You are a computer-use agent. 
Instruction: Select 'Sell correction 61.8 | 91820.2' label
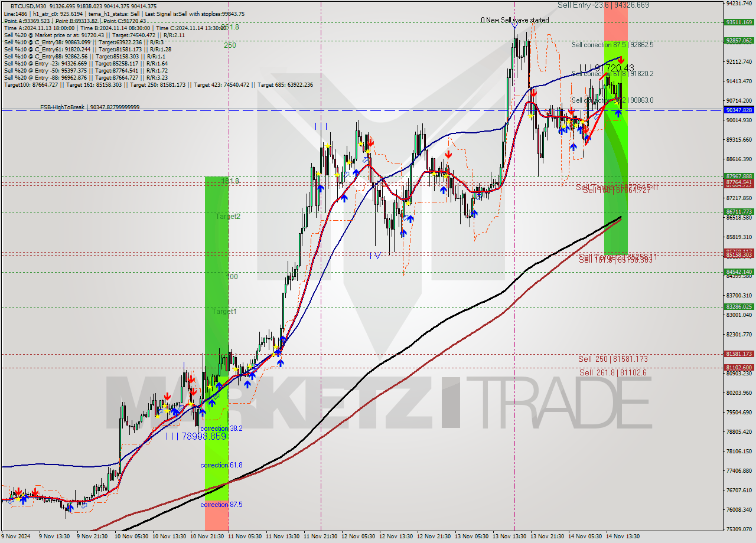click(x=612, y=74)
